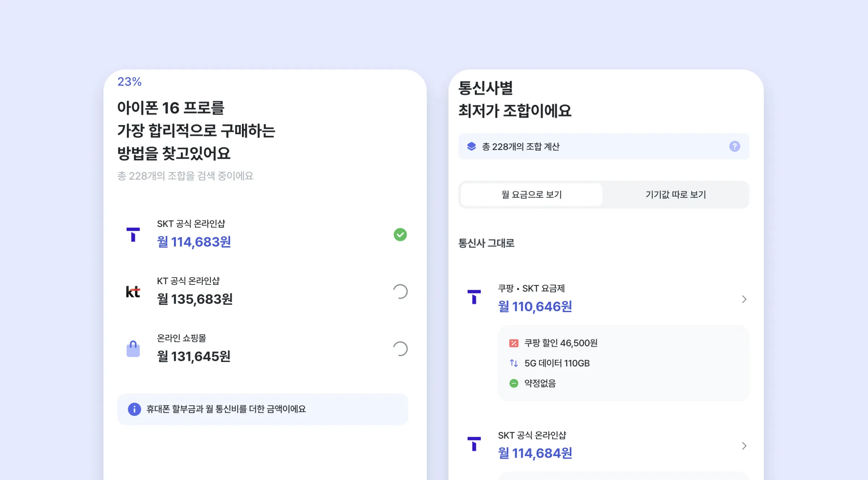
Task: Click the kt logo icon
Action: coord(133,292)
